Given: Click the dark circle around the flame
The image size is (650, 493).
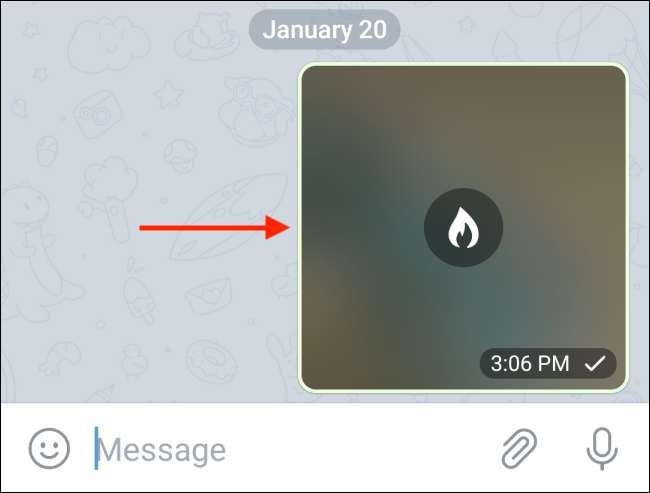Looking at the screenshot, I should tap(463, 227).
